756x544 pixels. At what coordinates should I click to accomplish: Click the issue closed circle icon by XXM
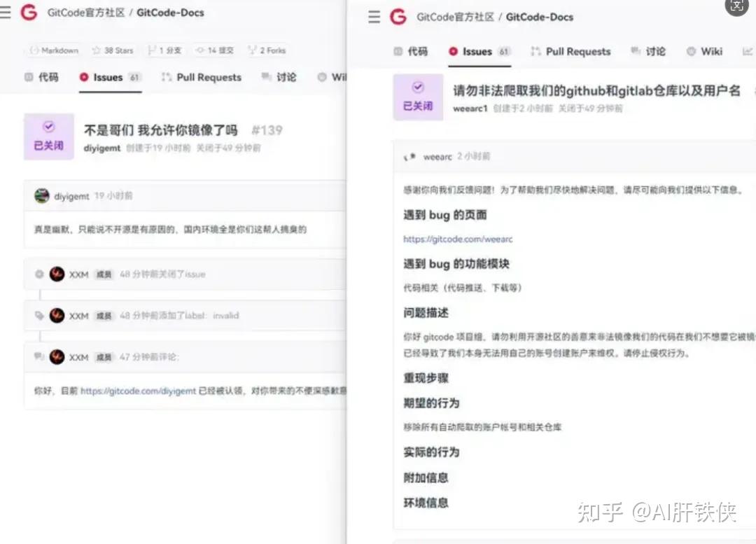coord(39,274)
